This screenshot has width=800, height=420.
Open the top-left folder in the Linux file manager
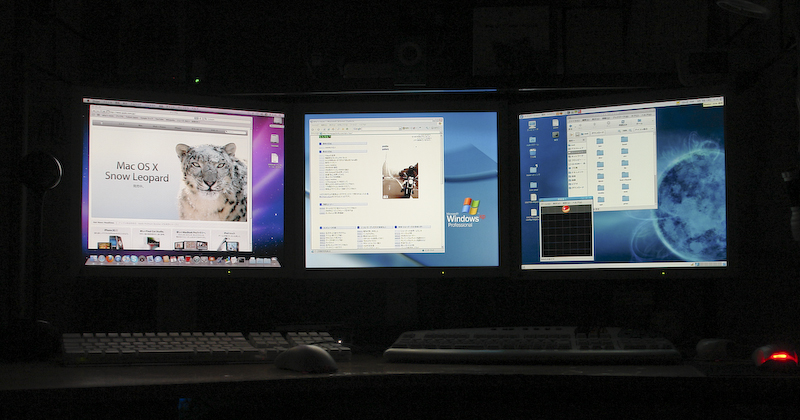(599, 141)
